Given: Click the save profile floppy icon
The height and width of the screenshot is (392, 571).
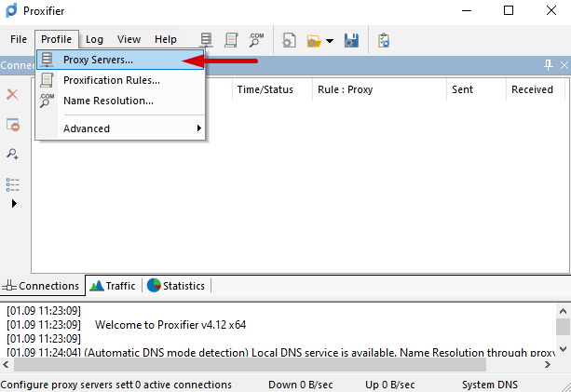Looking at the screenshot, I should pos(351,40).
